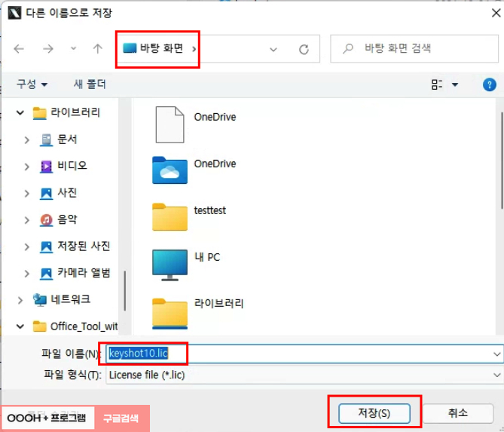
Task: Click the KeyShot icon in title bar
Action: 14,13
